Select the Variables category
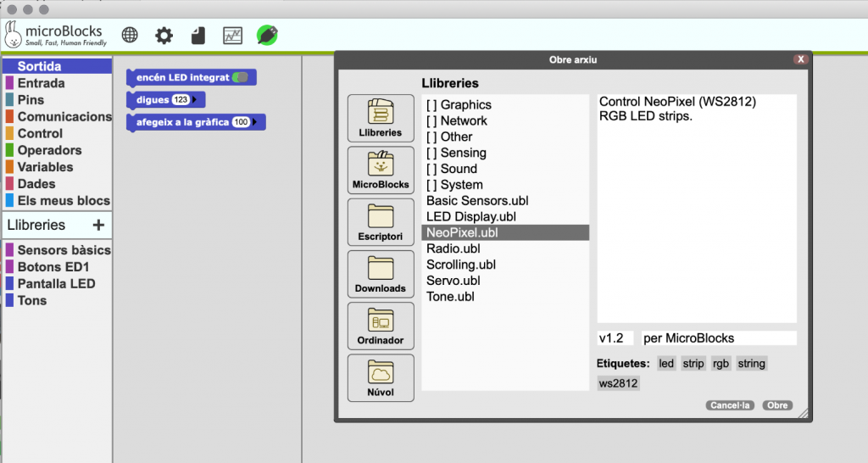This screenshot has width=868, height=463. point(57,167)
